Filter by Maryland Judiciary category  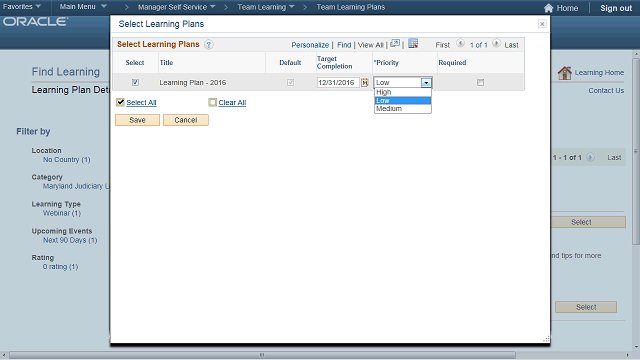(76, 186)
